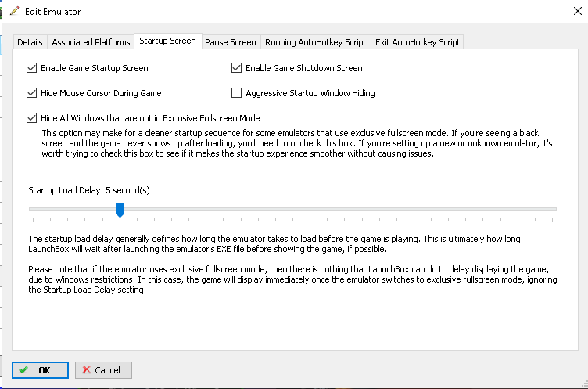Click the 'Startup Load Delay: 5 second(s)' label
Viewport: 588px width, 389px height.
[x=89, y=190]
